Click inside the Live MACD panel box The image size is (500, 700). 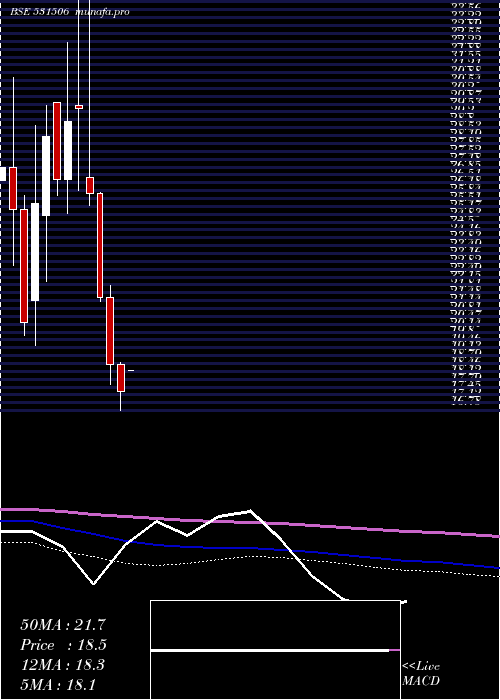tap(275, 650)
